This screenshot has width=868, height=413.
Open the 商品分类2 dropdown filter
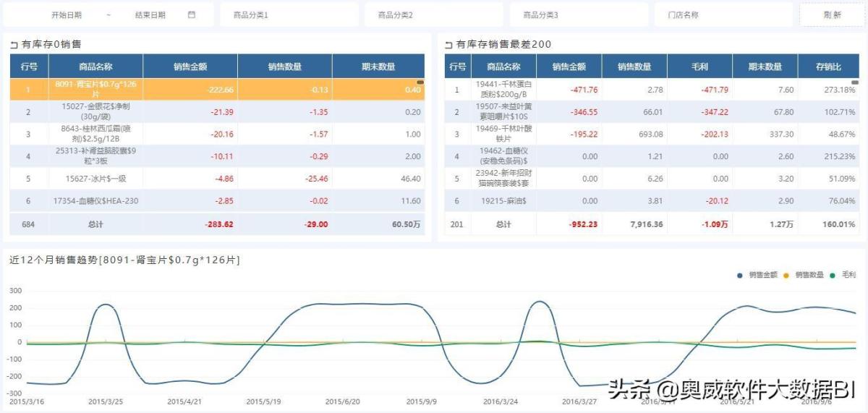[434, 14]
